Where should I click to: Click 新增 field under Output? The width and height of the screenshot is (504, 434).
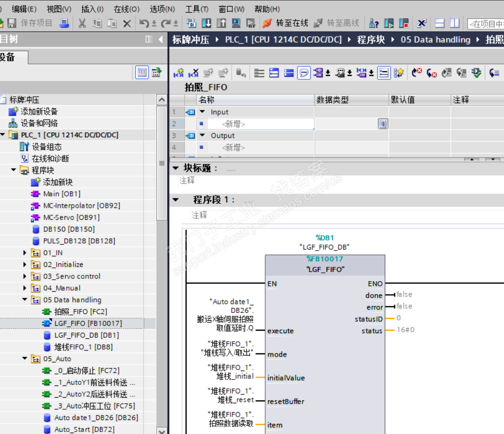tap(261, 147)
